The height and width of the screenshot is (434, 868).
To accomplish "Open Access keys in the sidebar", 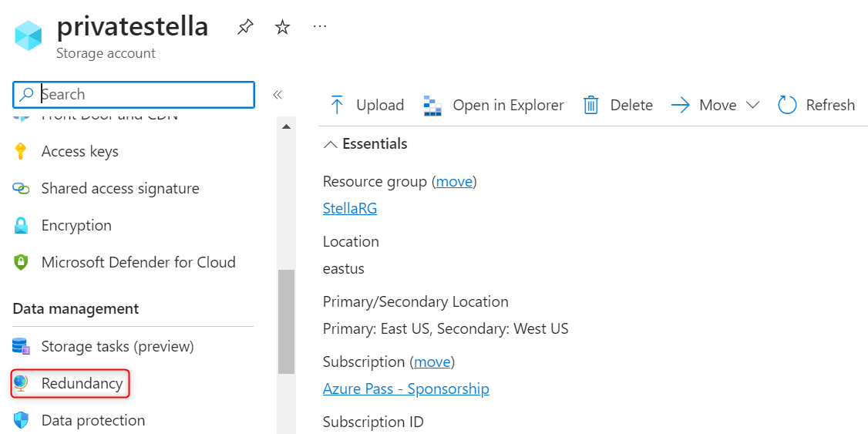I will pyautogui.click(x=79, y=151).
